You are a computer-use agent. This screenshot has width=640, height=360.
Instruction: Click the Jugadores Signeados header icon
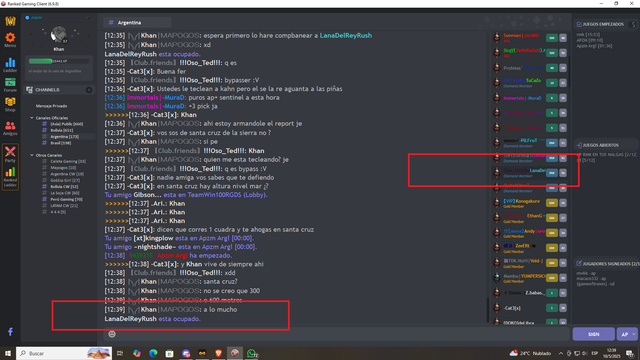579,264
